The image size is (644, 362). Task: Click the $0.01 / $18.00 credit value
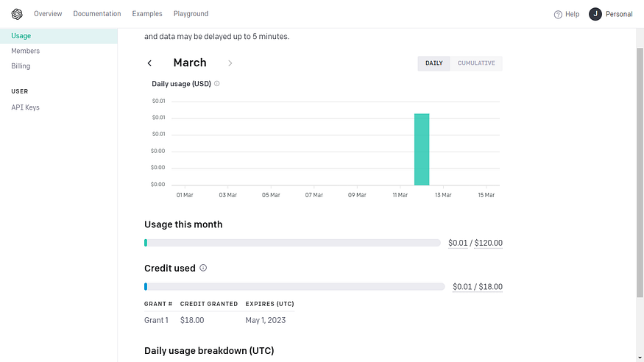pyautogui.click(x=477, y=287)
